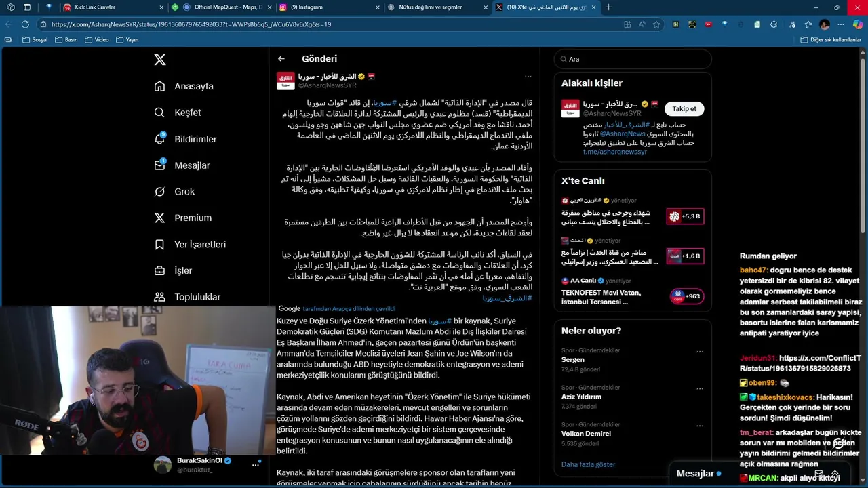The image size is (868, 488).
Task: Close the Kick Link Crawler tab
Action: tap(161, 7)
